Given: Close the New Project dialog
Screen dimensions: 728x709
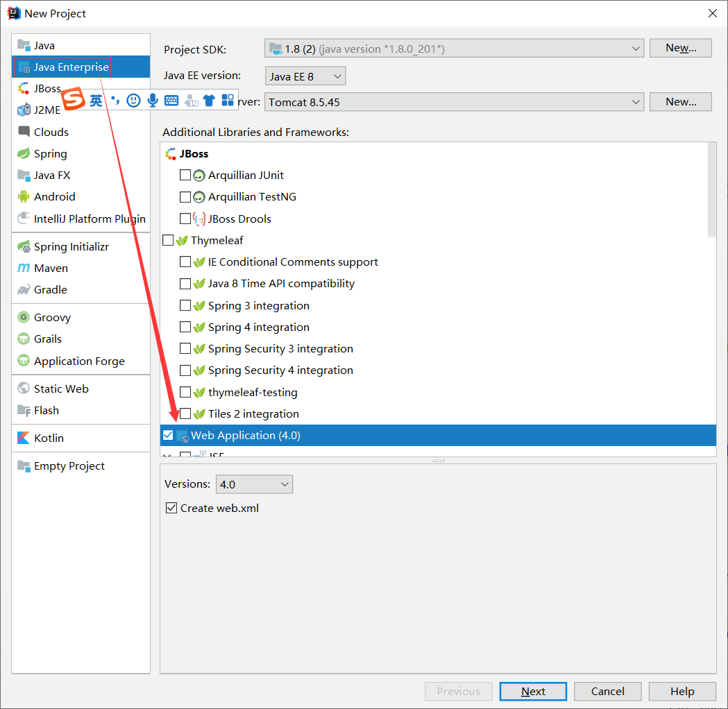Looking at the screenshot, I should [x=713, y=13].
